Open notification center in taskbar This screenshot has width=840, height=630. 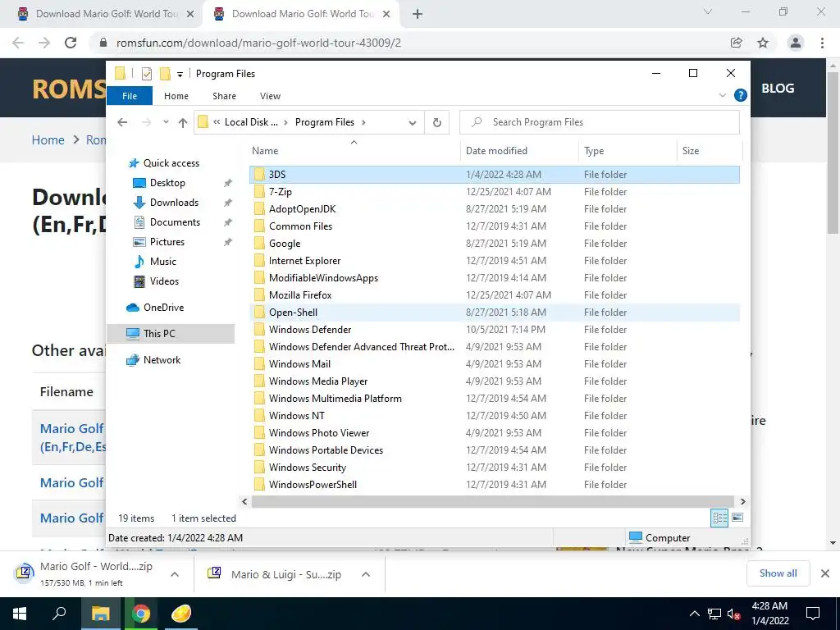point(813,614)
